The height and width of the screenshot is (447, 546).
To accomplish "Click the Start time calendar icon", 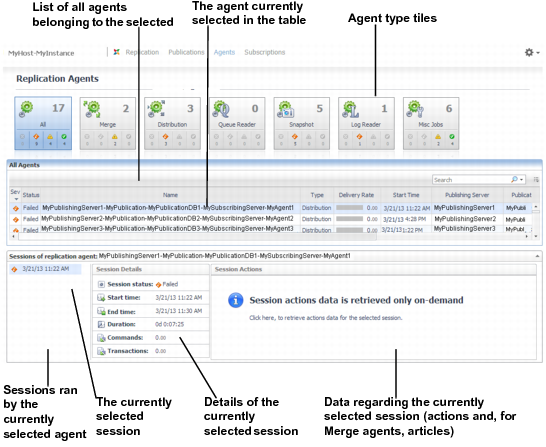I will click(x=101, y=298).
